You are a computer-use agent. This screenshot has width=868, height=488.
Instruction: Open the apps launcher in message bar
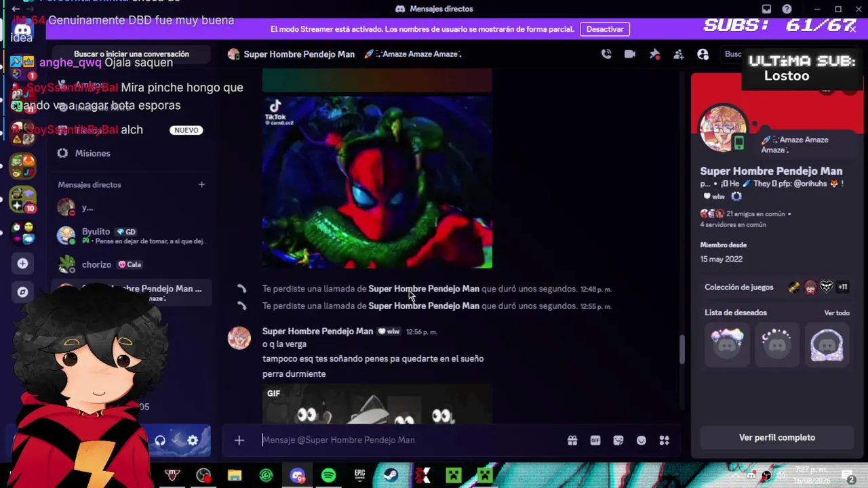click(x=665, y=441)
